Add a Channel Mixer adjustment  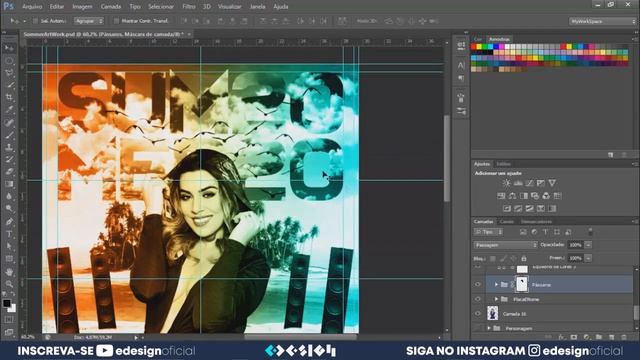[x=546, y=196]
